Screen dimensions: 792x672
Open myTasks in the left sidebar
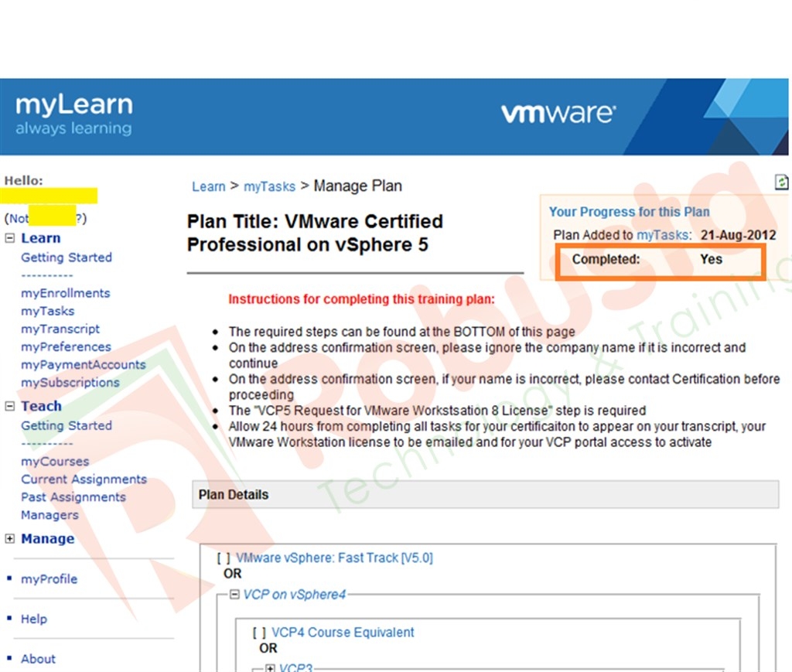pyautogui.click(x=47, y=311)
